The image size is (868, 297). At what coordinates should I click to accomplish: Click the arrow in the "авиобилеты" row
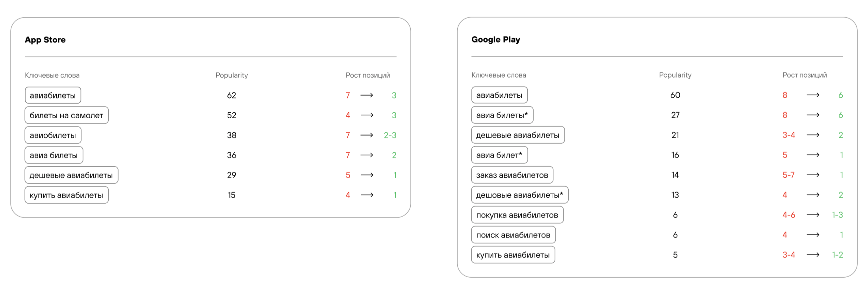pos(367,135)
